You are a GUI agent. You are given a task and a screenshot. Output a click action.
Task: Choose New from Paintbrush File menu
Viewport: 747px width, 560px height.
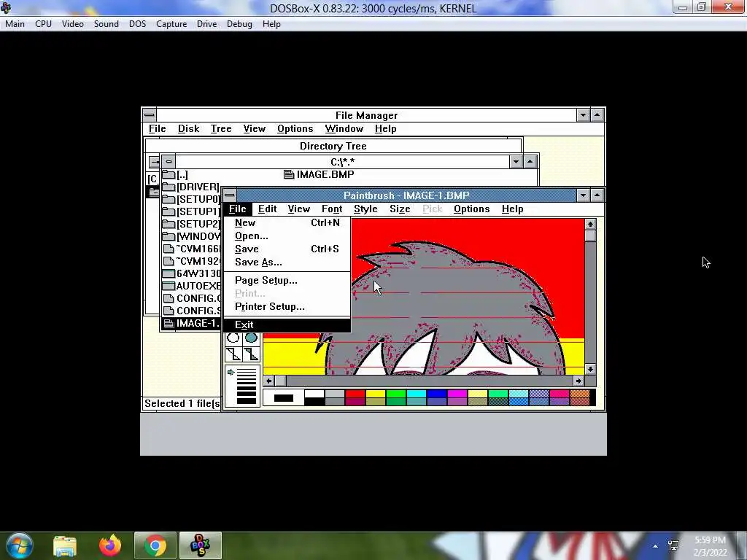[287, 222]
